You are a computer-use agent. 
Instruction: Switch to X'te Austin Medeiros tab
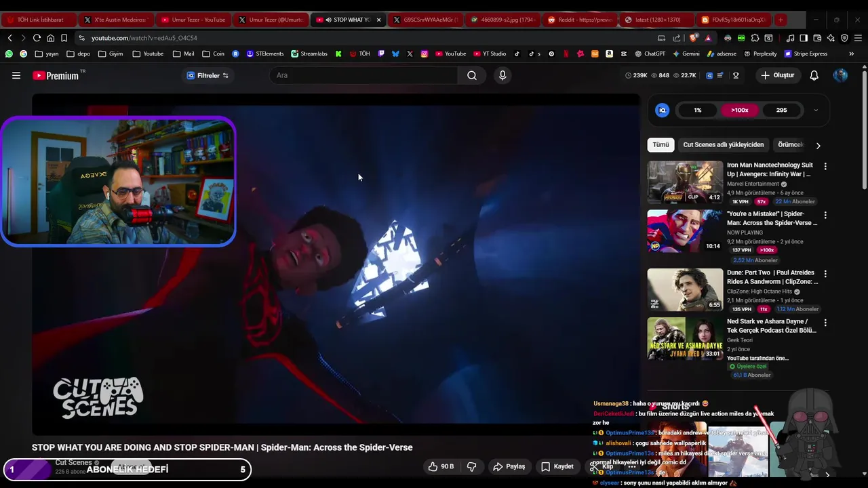click(116, 20)
